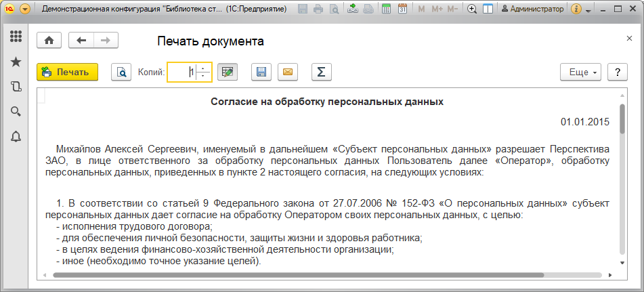Viewport: 644px width, 292px height.
Task: Click line для обеспечения личной безопасности
Action: [239, 238]
